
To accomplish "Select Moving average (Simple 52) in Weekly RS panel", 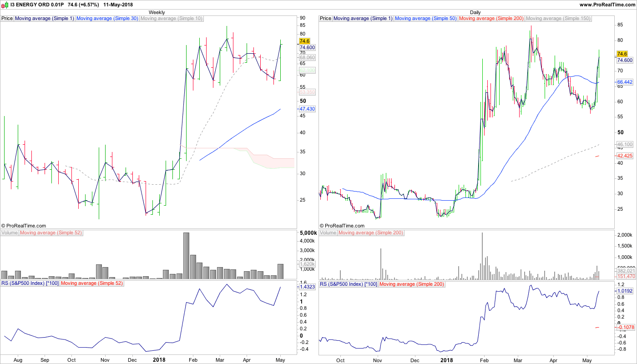I will pos(92,284).
